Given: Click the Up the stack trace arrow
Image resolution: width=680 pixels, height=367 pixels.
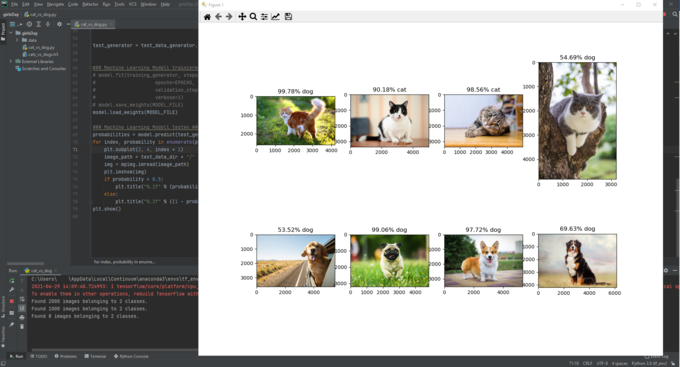Looking at the screenshot, I should click(22, 281).
